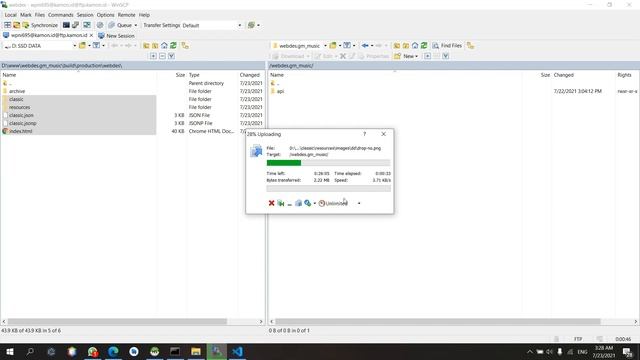
Task: Open the Mark menu
Action: click(26, 15)
